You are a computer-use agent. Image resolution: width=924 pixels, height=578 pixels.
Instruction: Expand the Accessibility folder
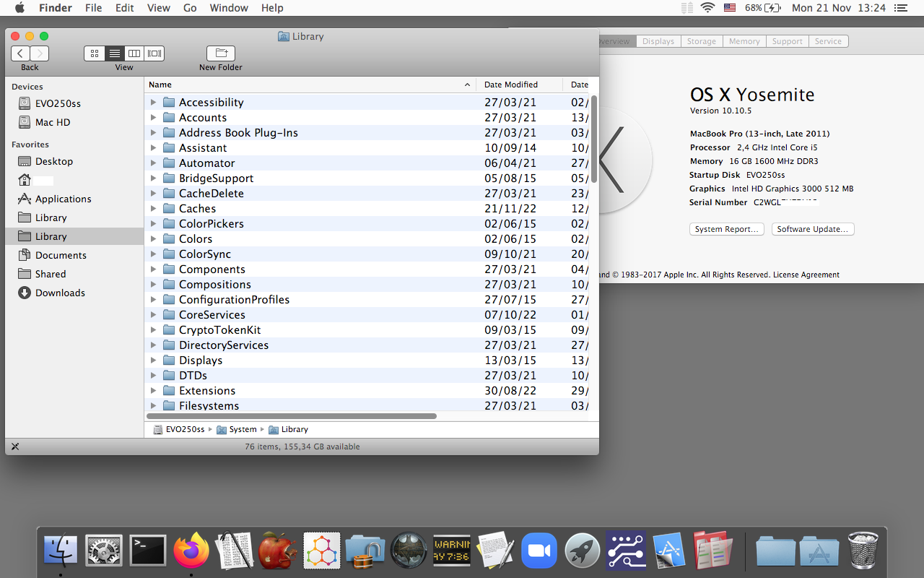point(153,102)
